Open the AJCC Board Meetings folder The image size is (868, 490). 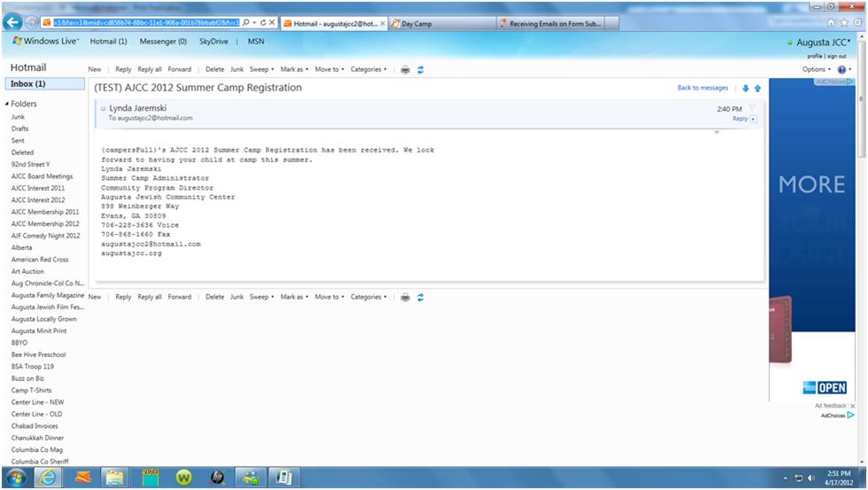tap(42, 176)
